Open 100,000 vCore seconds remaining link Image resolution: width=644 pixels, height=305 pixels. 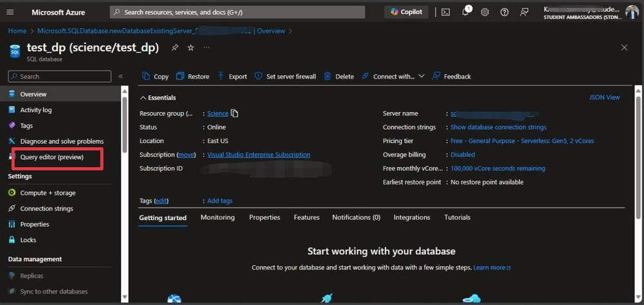point(498,168)
